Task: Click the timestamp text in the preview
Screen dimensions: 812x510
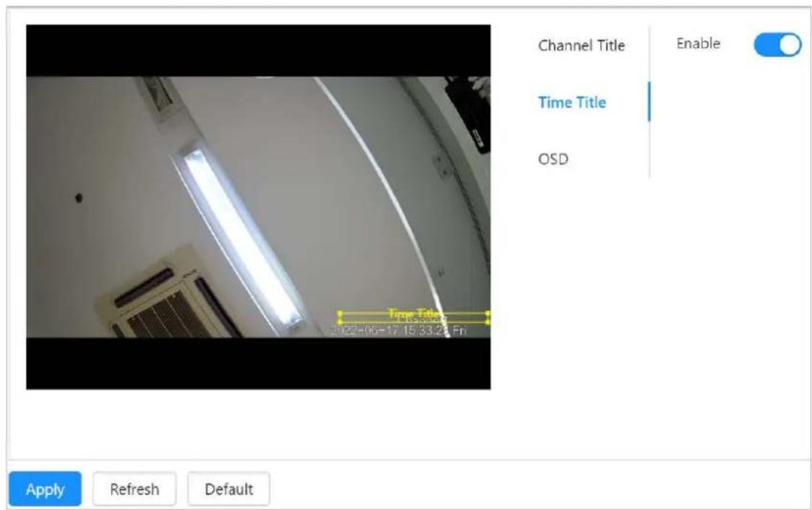Action: [x=398, y=331]
